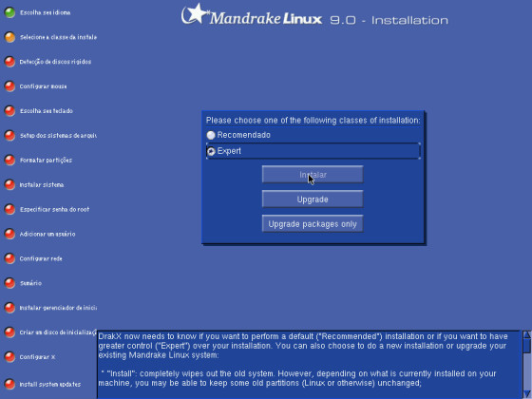Click the red bullet beside Escolha seu teclado
The image size is (532, 399).
click(x=9, y=111)
